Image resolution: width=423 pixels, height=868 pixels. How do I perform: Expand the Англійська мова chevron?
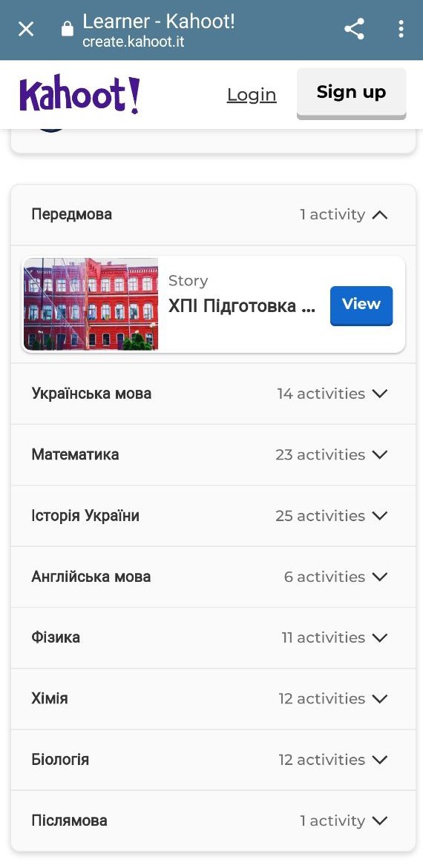point(380,576)
